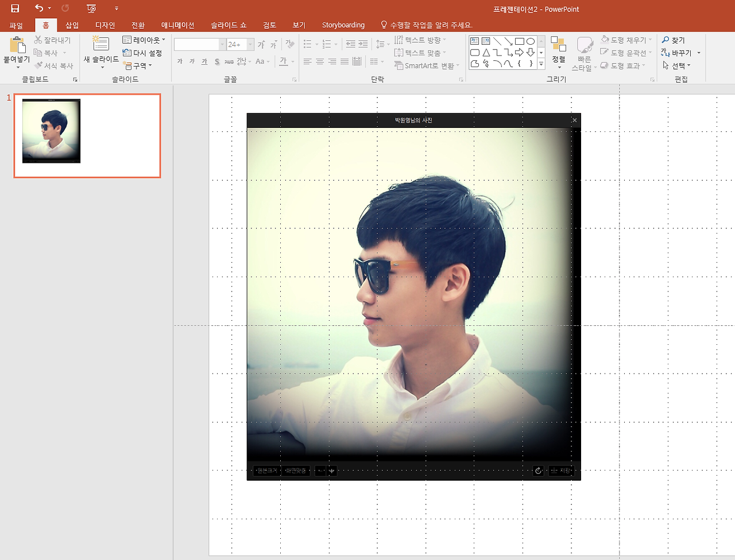The image size is (735, 560).
Task: Open Shape Outline (도형 윤곽선) color menu
Action: [x=626, y=53]
